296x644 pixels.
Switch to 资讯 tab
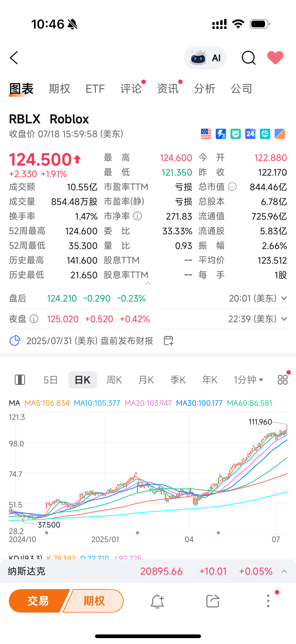click(168, 89)
